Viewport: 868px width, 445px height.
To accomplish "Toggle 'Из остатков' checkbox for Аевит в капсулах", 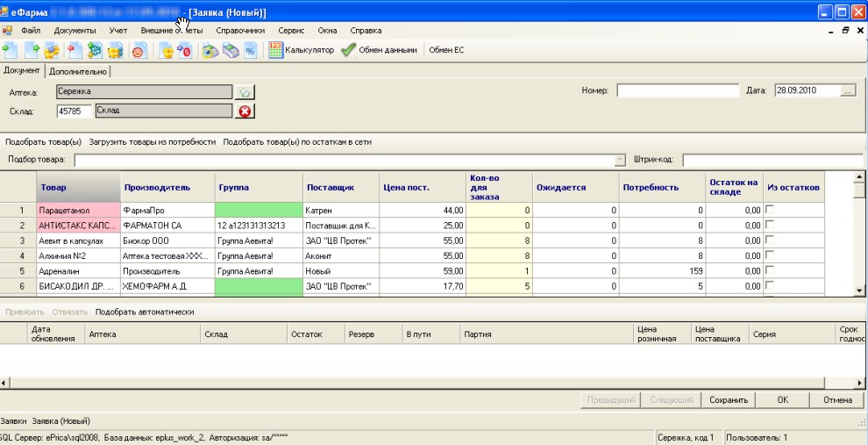I will 771,240.
